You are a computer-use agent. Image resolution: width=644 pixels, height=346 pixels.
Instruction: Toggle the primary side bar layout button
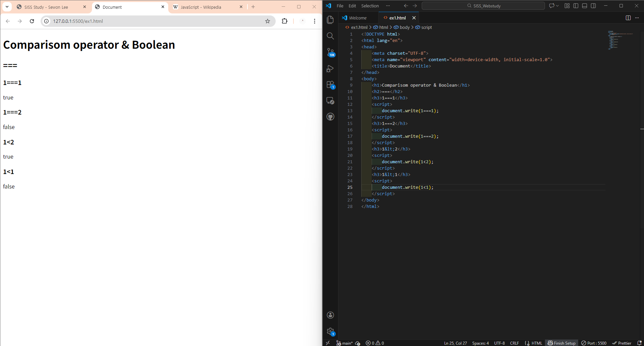click(576, 6)
